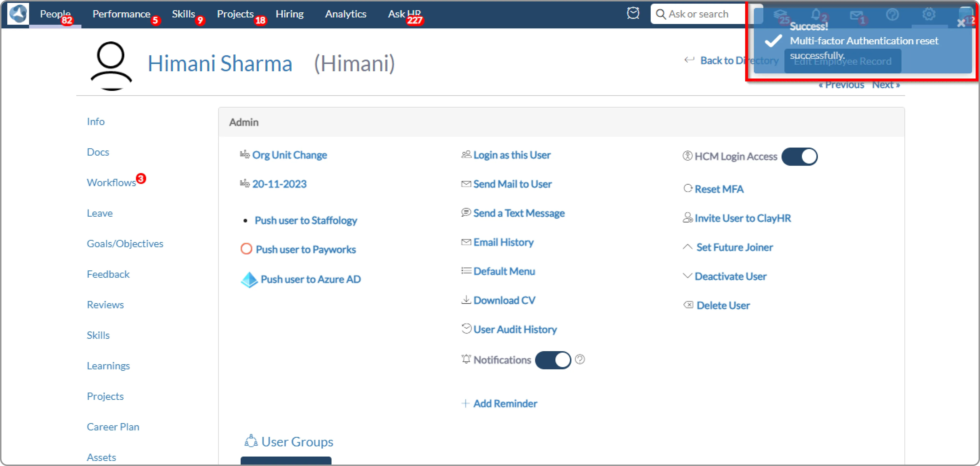Click the Payworks circle icon
Image resolution: width=980 pixels, height=466 pixels.
(x=246, y=249)
